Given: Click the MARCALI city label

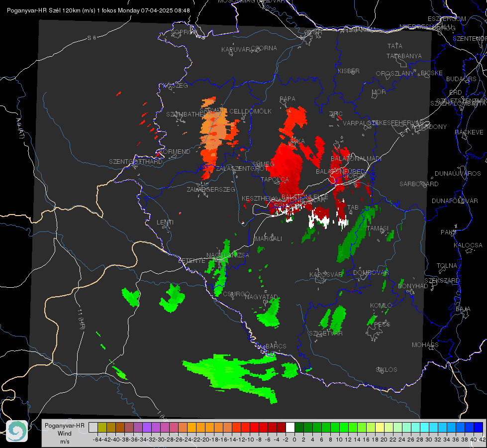Looking at the screenshot, I should tap(269, 238).
